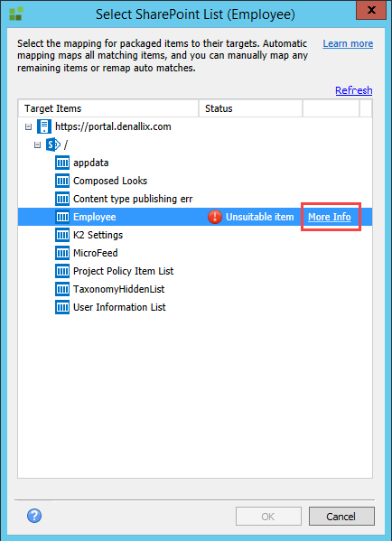Viewport: 392px width, 541px height.
Task: Click the Unsuitable item status text
Action: click(x=260, y=217)
